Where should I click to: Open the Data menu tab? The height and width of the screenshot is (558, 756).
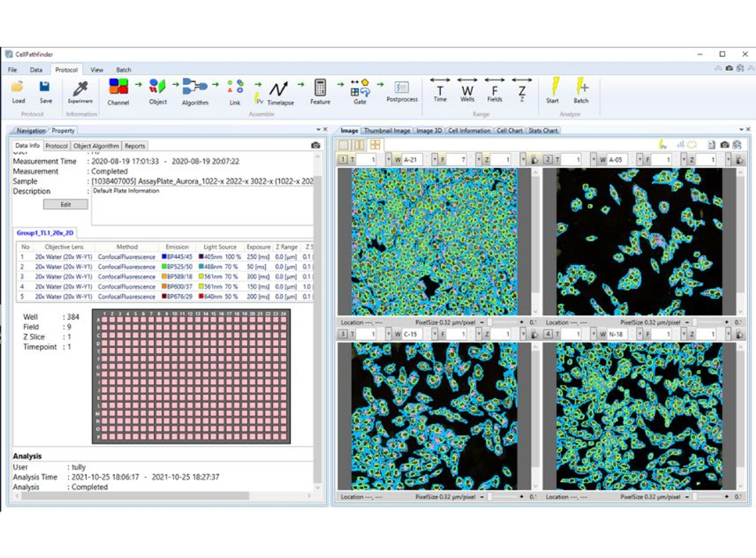36,70
